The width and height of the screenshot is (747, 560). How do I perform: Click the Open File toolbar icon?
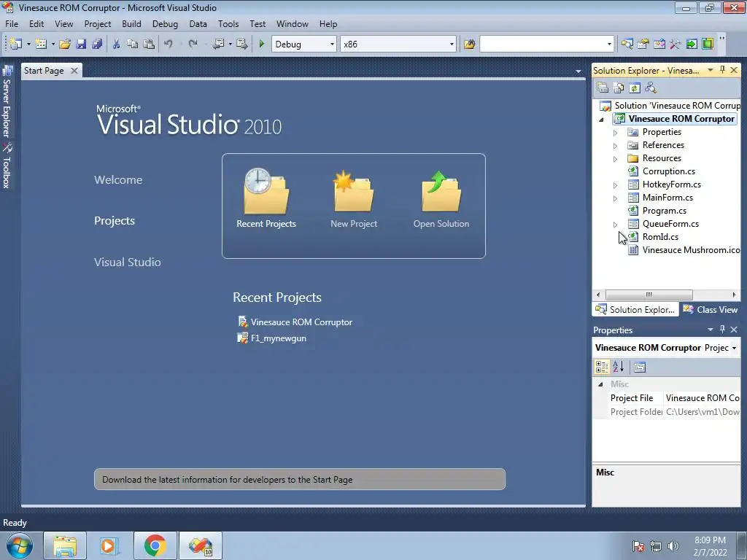(x=65, y=44)
